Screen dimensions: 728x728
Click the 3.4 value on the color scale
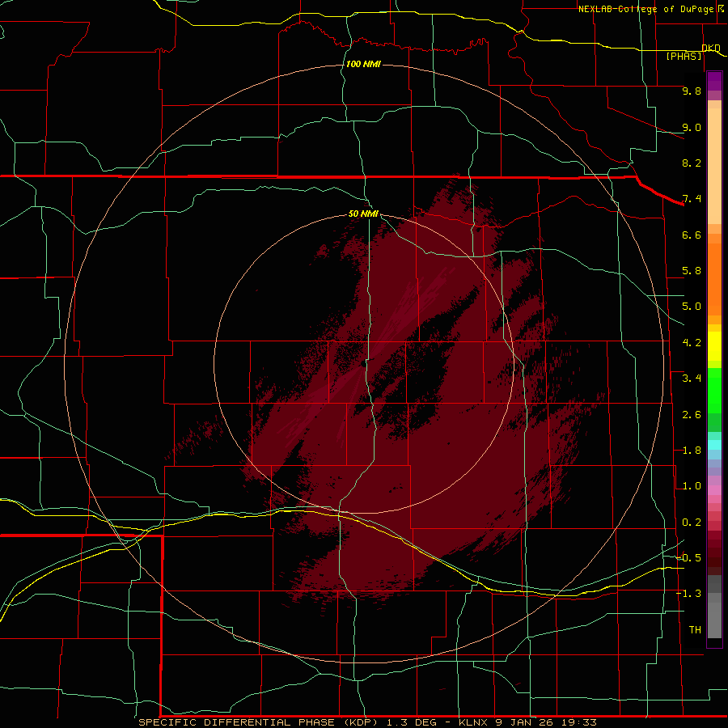pyautogui.click(x=692, y=379)
